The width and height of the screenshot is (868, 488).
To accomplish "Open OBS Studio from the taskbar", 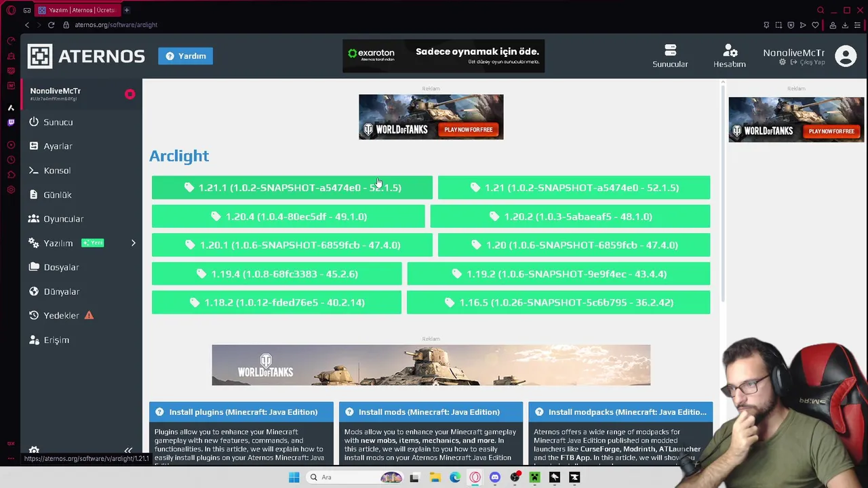I will (515, 477).
